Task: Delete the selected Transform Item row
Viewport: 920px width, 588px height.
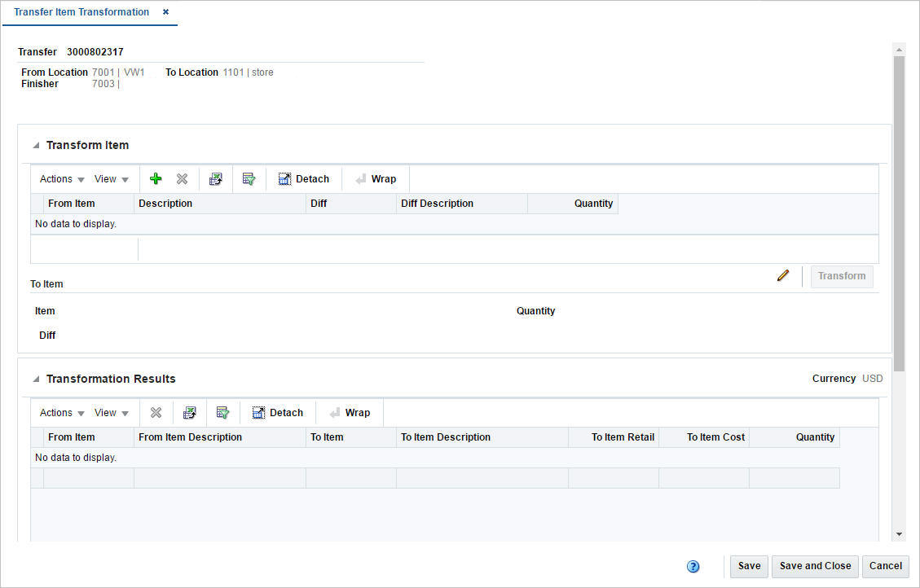Action: click(182, 178)
